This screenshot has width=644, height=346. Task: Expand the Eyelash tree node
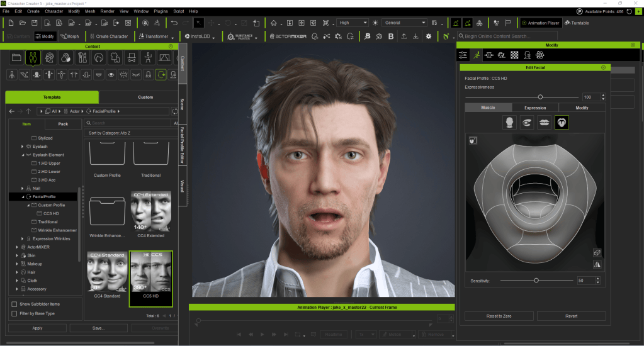point(22,147)
